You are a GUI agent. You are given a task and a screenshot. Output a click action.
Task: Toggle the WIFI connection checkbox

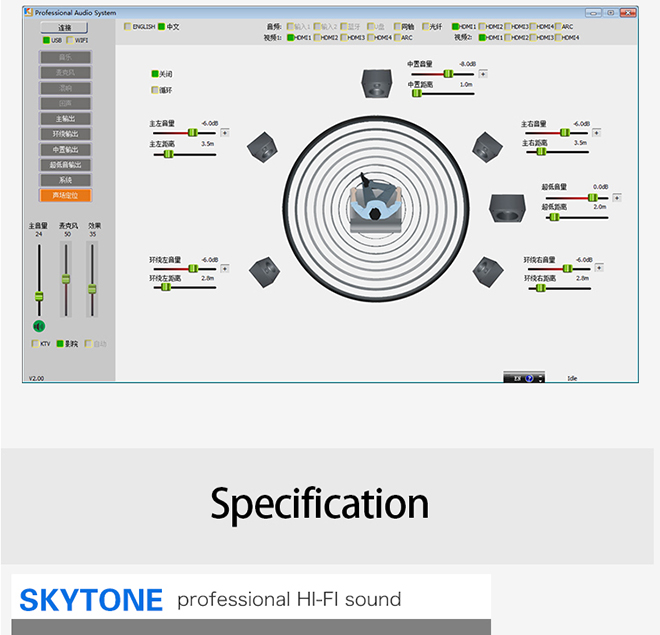(x=71, y=40)
